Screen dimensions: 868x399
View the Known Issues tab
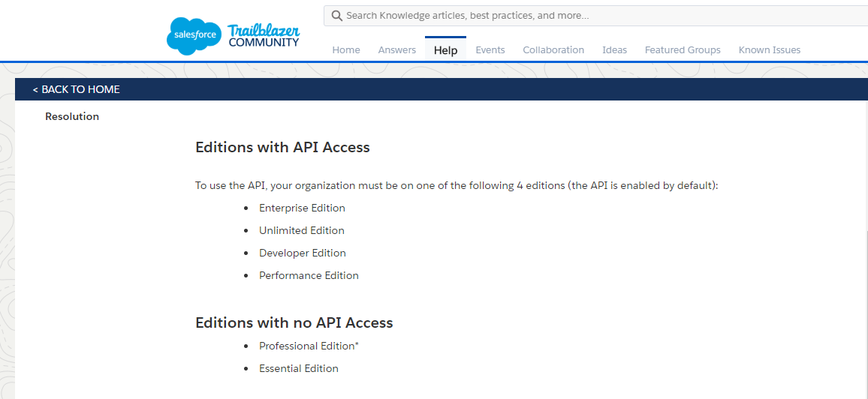(770, 49)
